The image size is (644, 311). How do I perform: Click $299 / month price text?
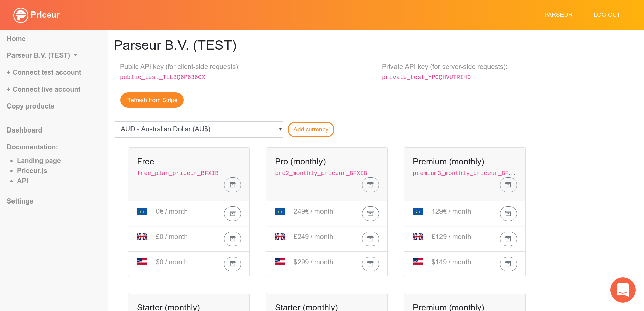pyautogui.click(x=313, y=262)
